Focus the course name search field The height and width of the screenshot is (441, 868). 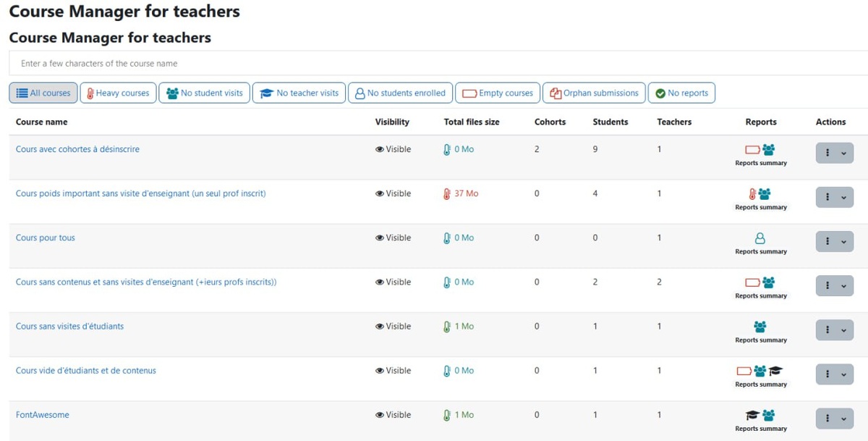[x=438, y=63]
